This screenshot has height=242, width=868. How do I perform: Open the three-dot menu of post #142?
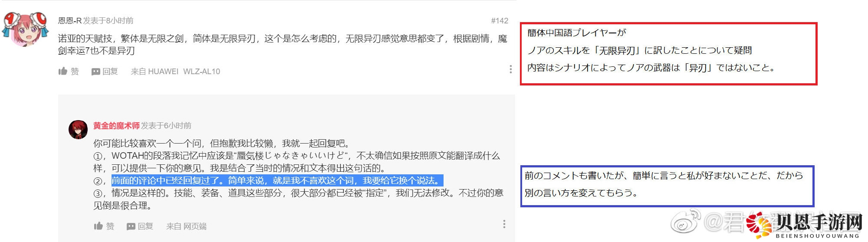(x=510, y=69)
